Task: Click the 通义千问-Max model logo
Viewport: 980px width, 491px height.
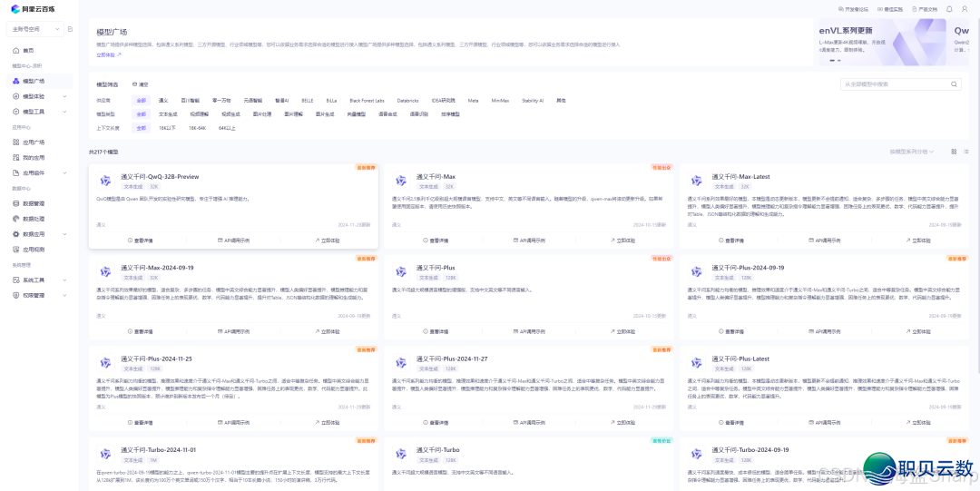Action: tap(401, 181)
